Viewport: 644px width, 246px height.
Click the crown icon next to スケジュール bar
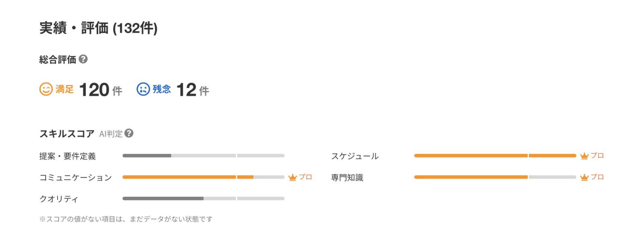[584, 156]
